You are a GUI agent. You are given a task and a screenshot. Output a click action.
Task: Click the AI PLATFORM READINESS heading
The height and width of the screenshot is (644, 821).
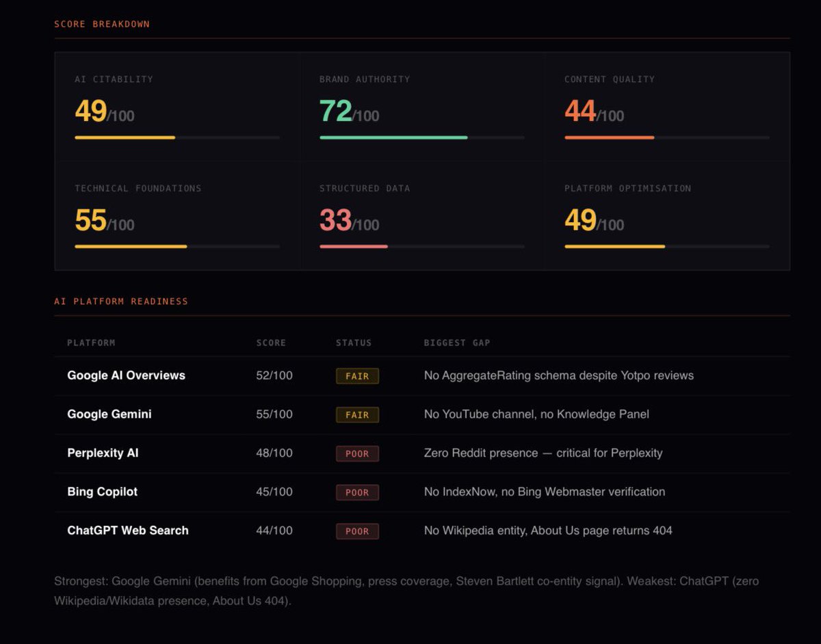[x=121, y=301]
